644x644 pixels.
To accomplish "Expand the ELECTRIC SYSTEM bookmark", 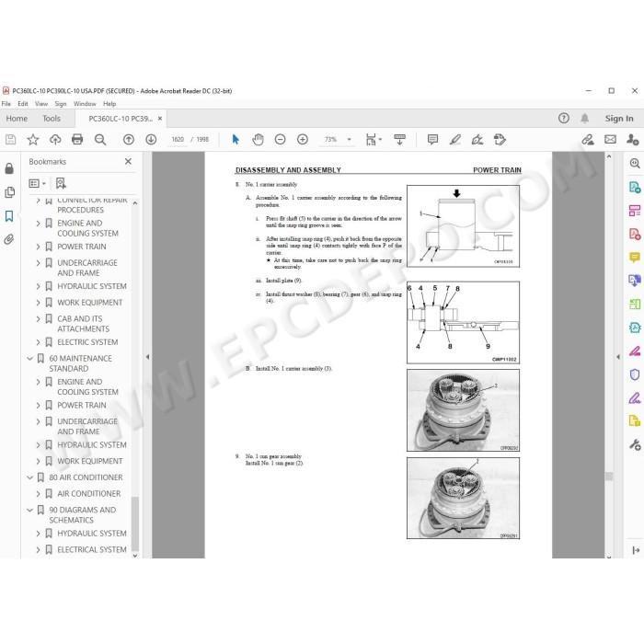I will 39,342.
